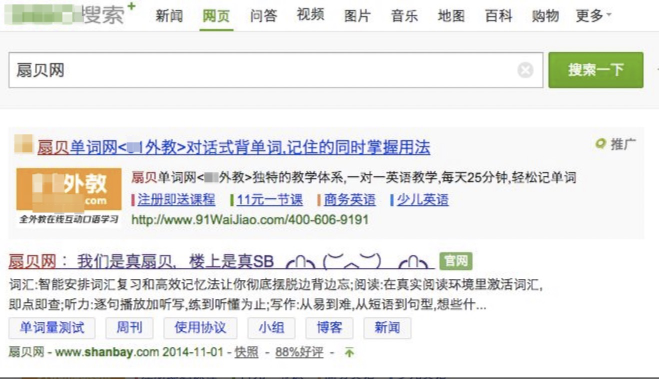Click the search field containing 扇贝网
Screen dimensions: 659x379
[x=276, y=70]
